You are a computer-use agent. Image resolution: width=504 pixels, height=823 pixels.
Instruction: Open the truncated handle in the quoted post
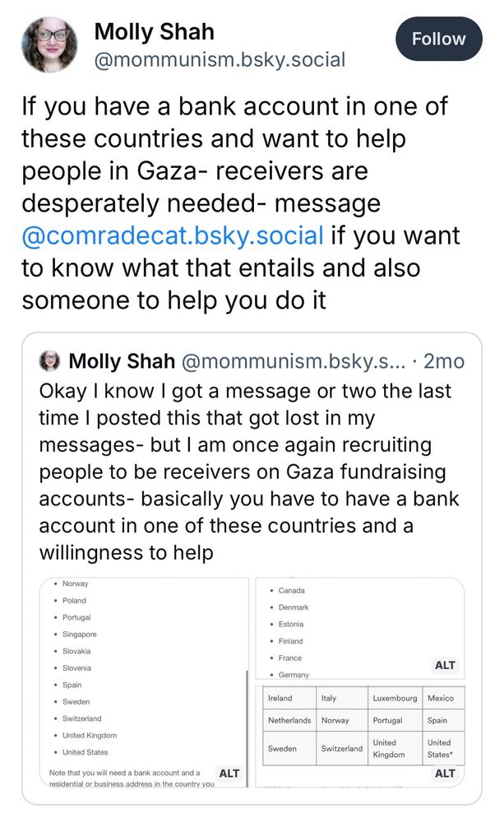pos(294,361)
